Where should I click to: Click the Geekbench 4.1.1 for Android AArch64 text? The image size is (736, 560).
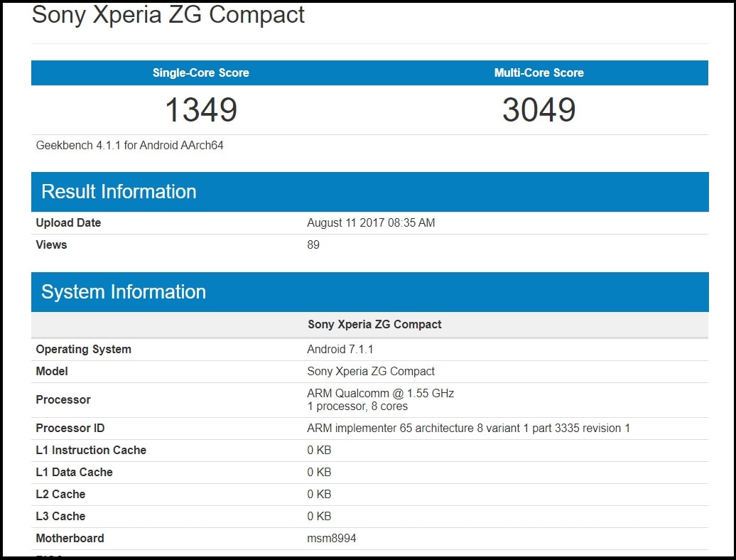pos(129,146)
